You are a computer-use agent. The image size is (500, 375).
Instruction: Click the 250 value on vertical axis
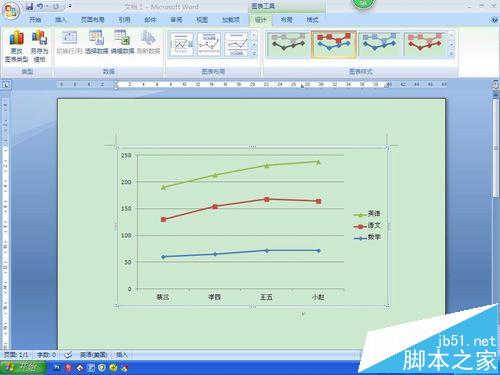126,155
